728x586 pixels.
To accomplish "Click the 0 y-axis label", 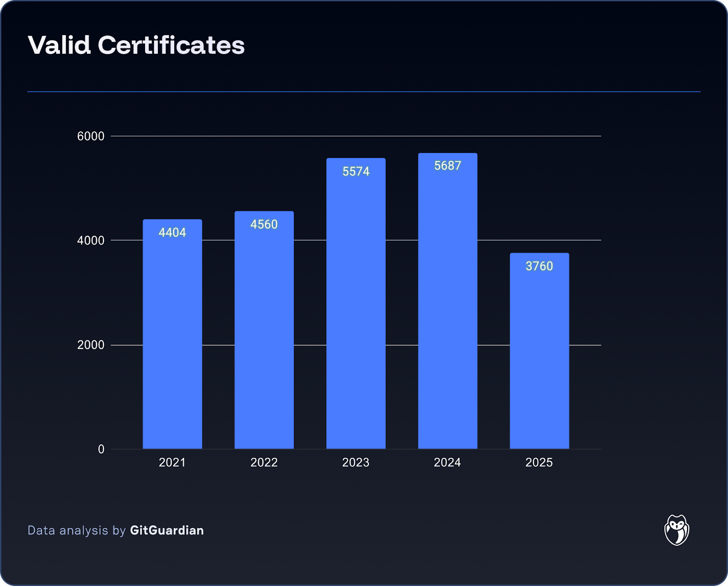I will point(101,449).
